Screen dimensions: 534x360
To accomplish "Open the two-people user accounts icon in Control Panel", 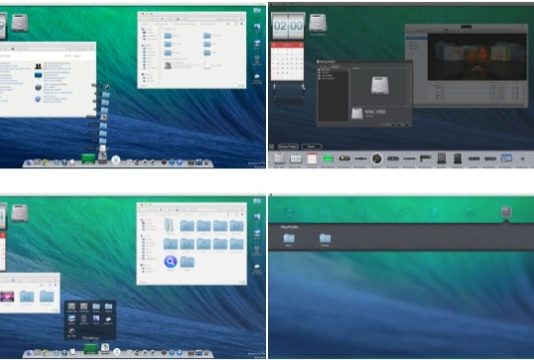I will point(38,66).
